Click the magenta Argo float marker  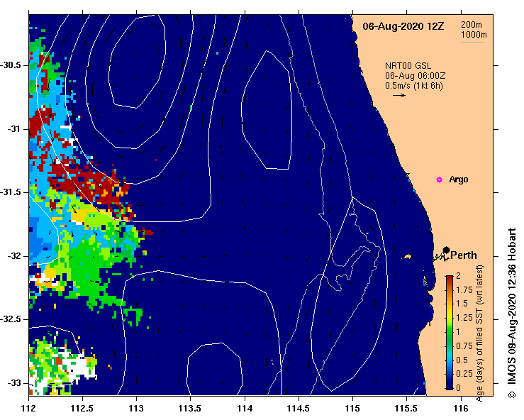(439, 179)
